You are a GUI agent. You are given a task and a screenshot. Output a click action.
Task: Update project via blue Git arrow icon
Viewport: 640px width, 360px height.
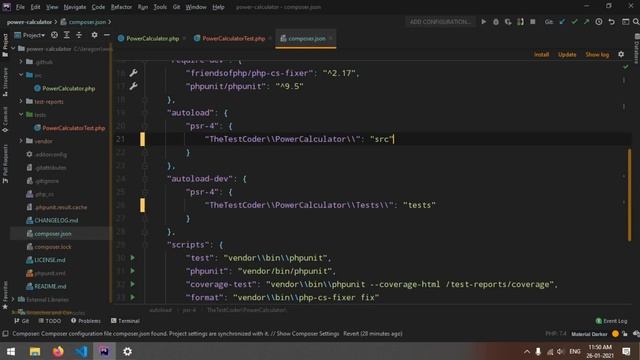tap(562, 22)
